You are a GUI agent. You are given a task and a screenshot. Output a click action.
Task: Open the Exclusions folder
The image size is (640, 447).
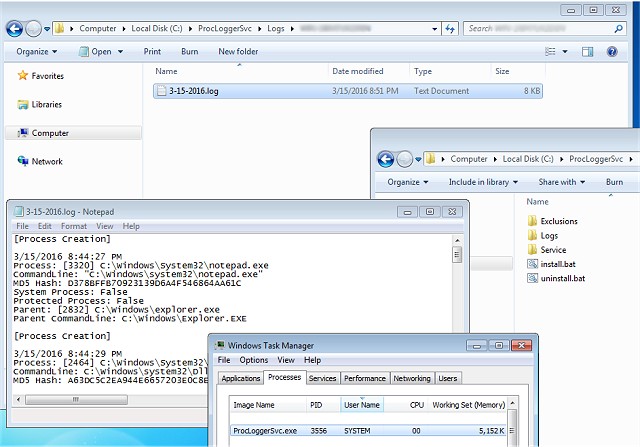pos(558,221)
